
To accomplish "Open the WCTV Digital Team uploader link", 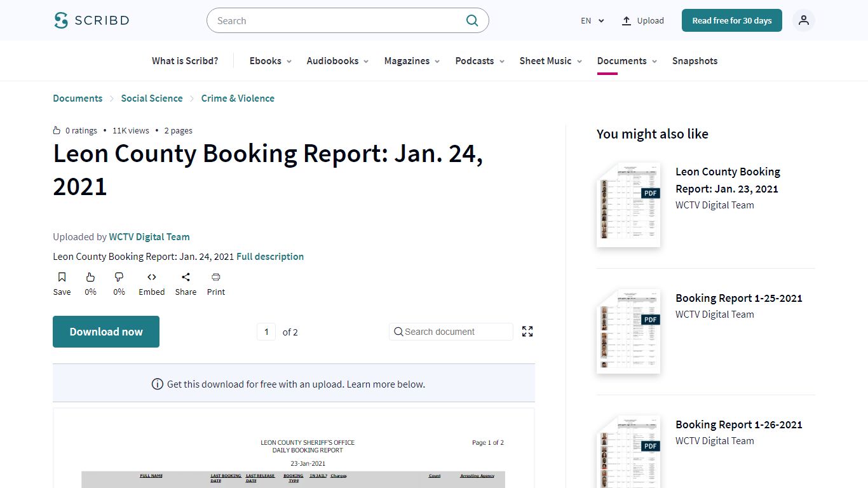I will pos(149,237).
